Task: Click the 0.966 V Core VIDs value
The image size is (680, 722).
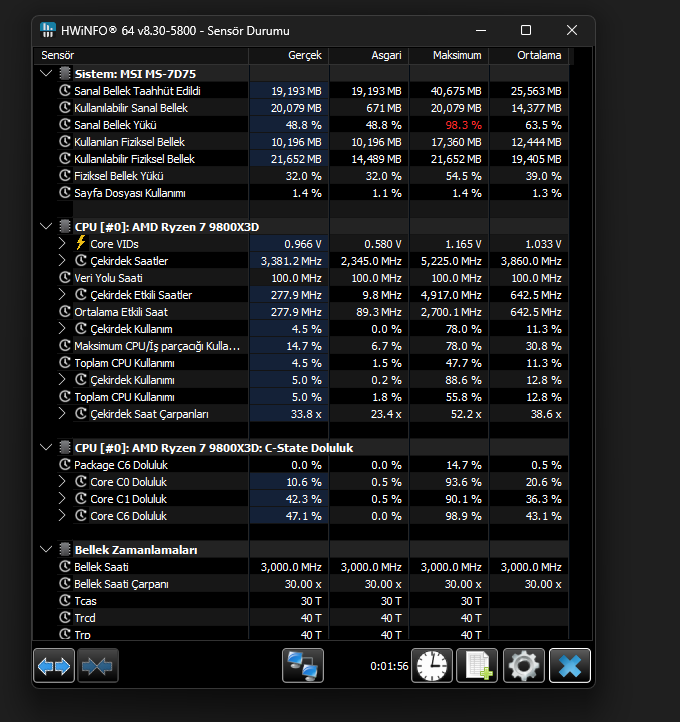Action: click(302, 244)
